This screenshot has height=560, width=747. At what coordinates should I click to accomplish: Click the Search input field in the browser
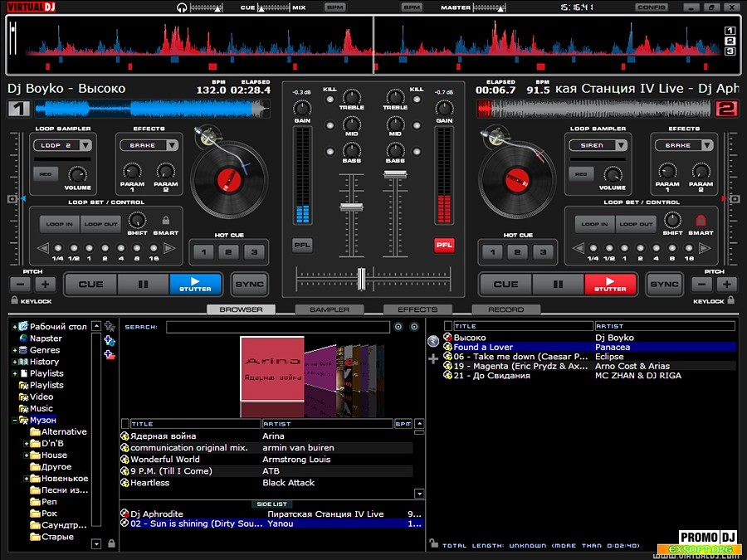[x=277, y=327]
